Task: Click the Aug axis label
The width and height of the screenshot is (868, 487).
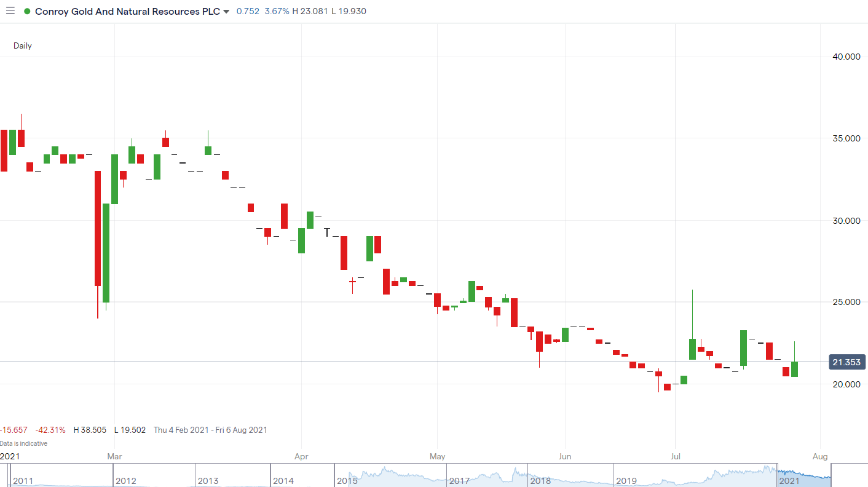Action: [819, 456]
